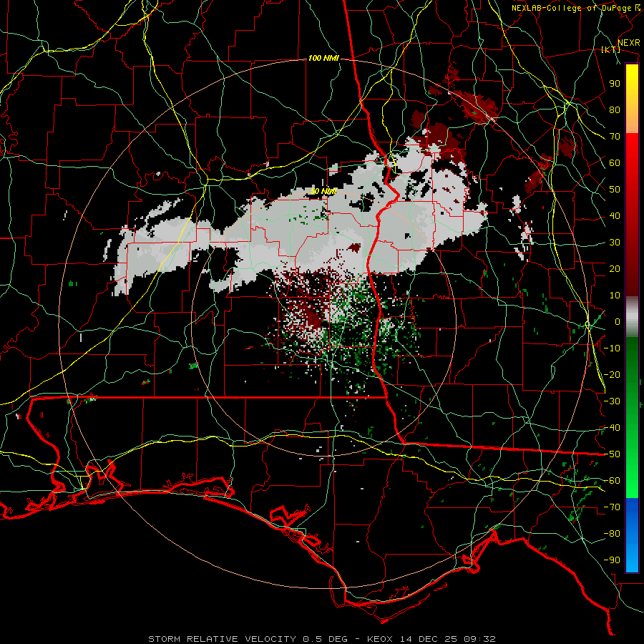Click the 10 value on velocity scale
Screen dimensions: 644x644
(x=615, y=296)
